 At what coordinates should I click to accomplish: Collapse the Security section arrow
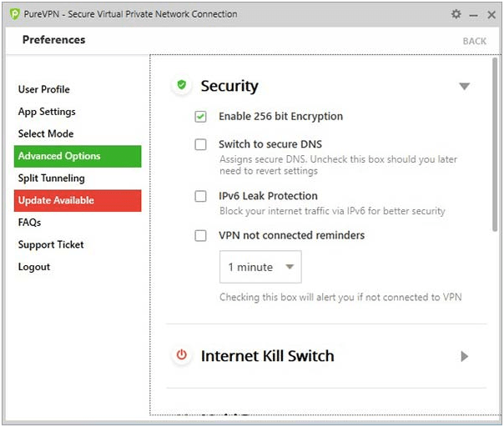[x=465, y=86]
